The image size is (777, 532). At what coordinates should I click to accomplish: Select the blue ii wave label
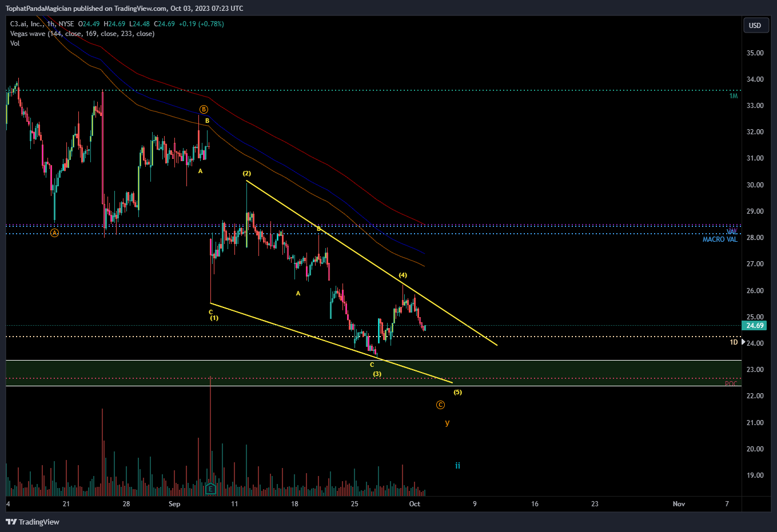[x=457, y=466]
